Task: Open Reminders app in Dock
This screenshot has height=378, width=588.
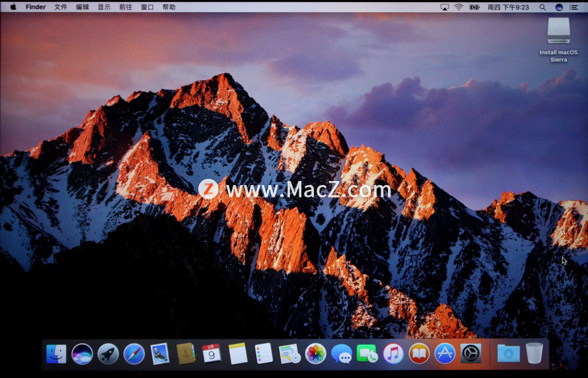Action: coord(264,354)
